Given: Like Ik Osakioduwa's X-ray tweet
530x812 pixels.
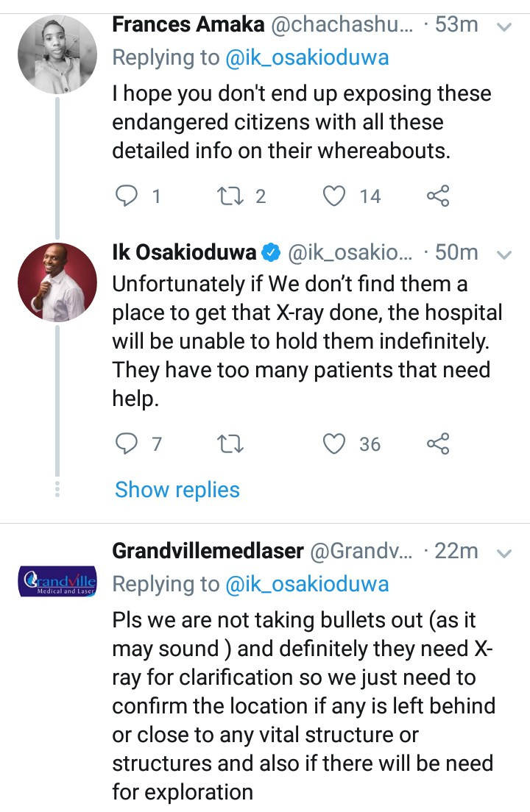Looking at the screenshot, I should pos(336,444).
